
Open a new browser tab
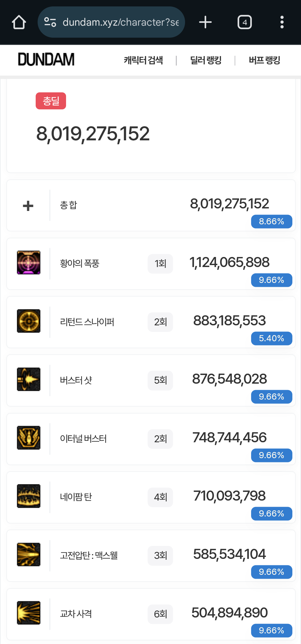tap(205, 22)
